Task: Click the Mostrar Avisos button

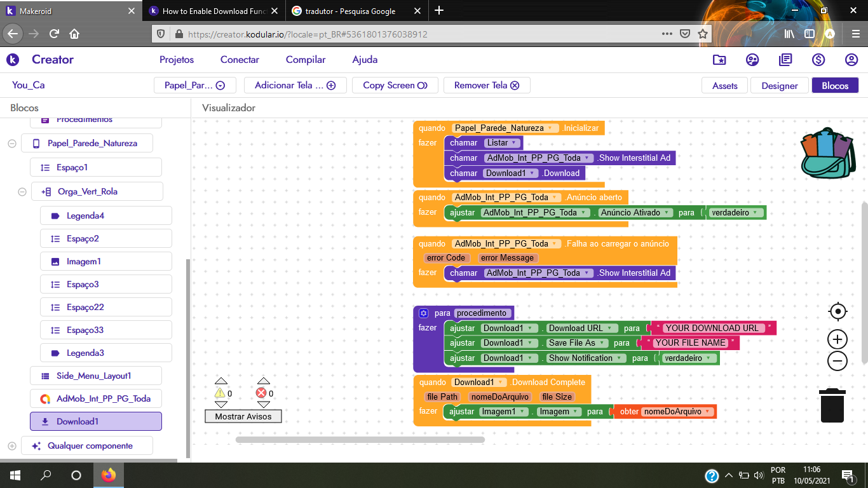Action: coord(243,417)
